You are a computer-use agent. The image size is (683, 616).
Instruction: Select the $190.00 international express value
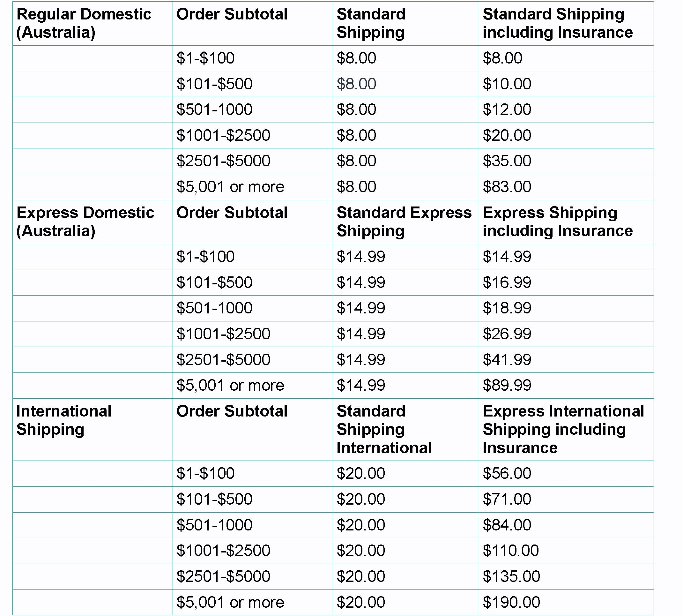pos(511,602)
